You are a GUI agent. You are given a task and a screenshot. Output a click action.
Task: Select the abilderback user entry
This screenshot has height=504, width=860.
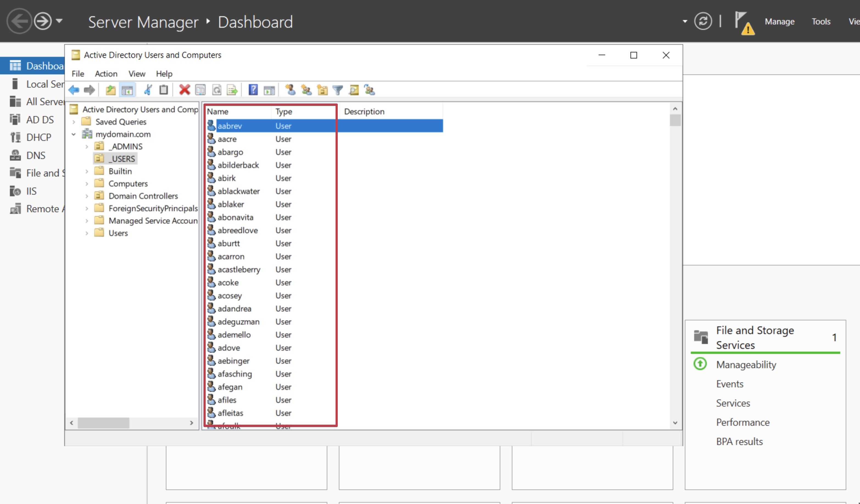pos(238,165)
